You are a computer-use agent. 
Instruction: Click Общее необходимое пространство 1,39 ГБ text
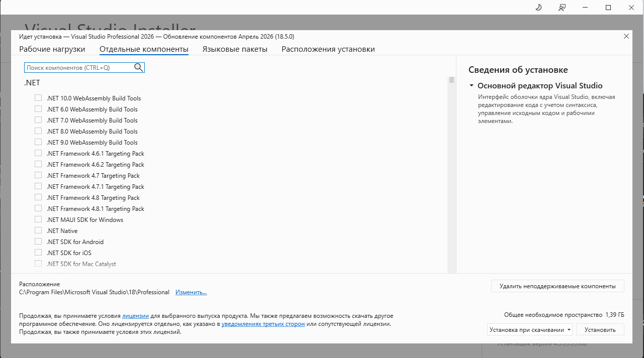[564, 315]
